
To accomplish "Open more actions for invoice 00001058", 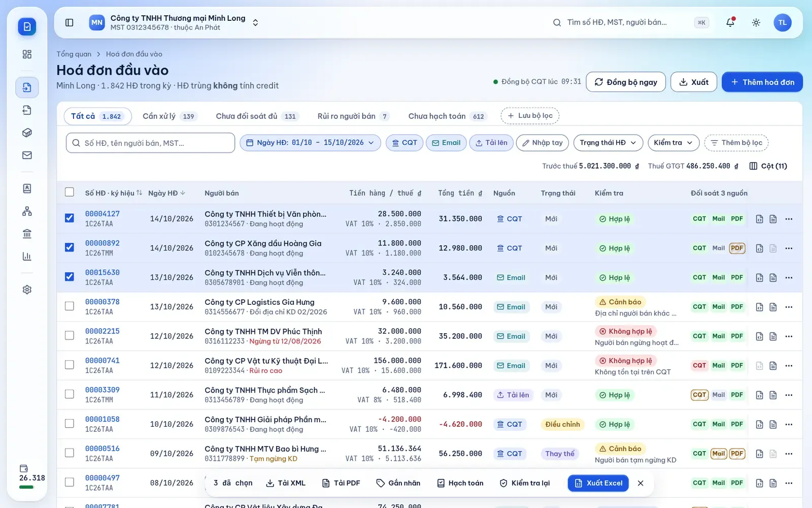I will (x=789, y=425).
